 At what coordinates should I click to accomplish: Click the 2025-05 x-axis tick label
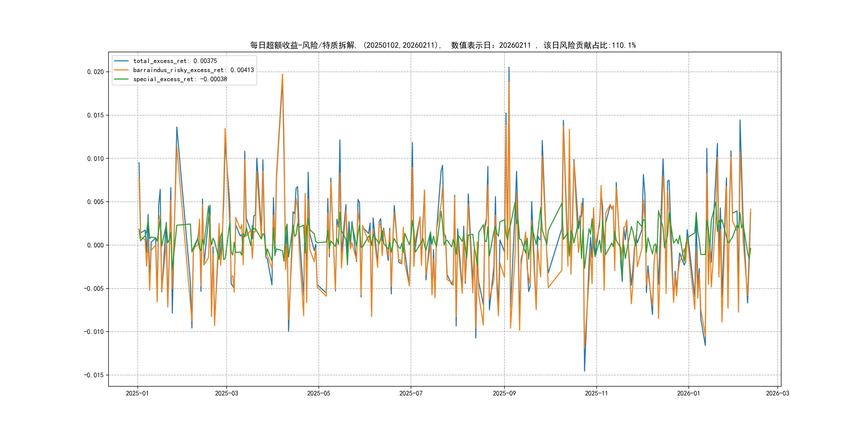tap(319, 393)
